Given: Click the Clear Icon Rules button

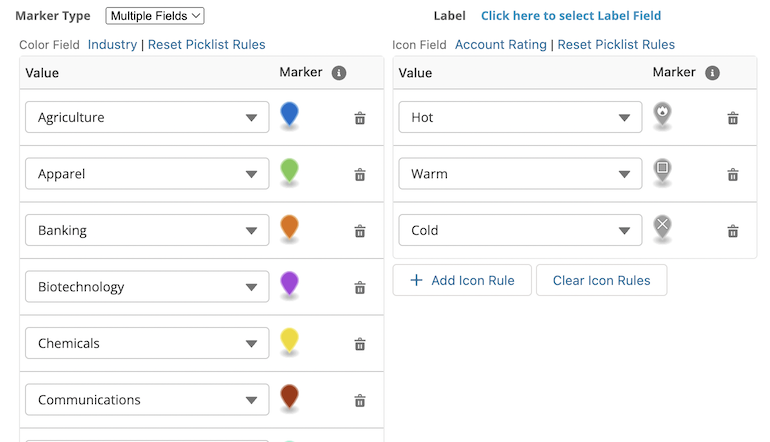Looking at the screenshot, I should 602,280.
